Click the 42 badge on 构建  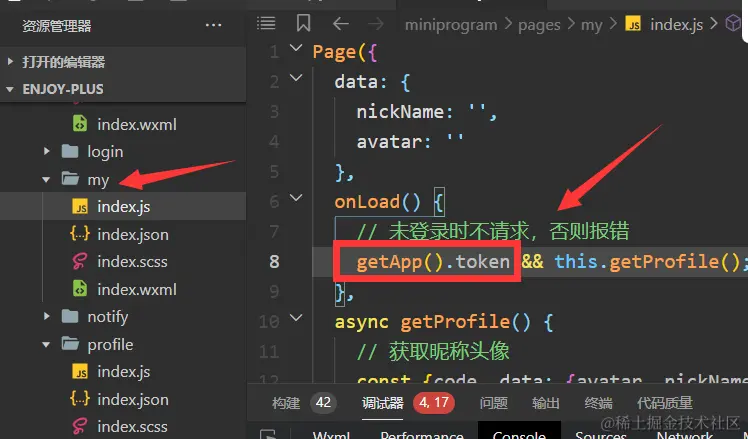[323, 402]
